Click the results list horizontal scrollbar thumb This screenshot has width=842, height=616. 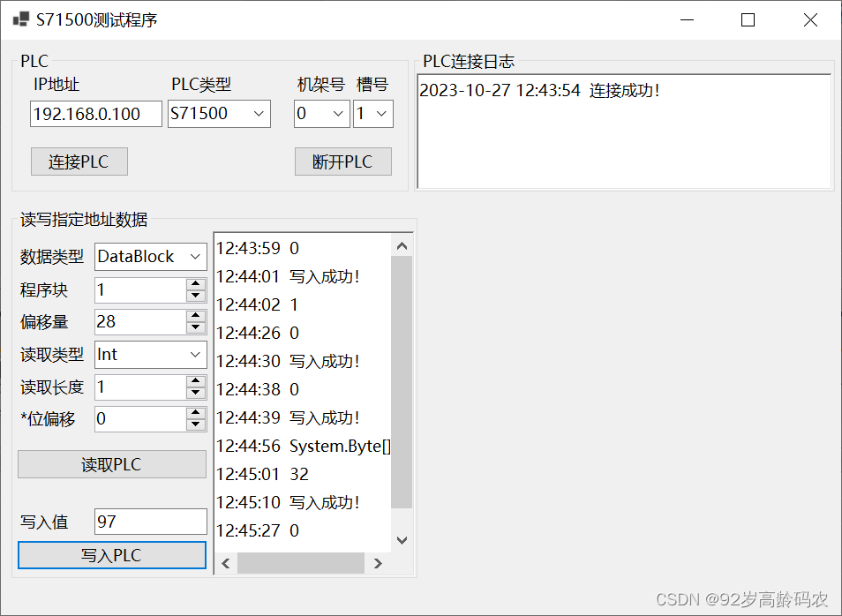[301, 563]
